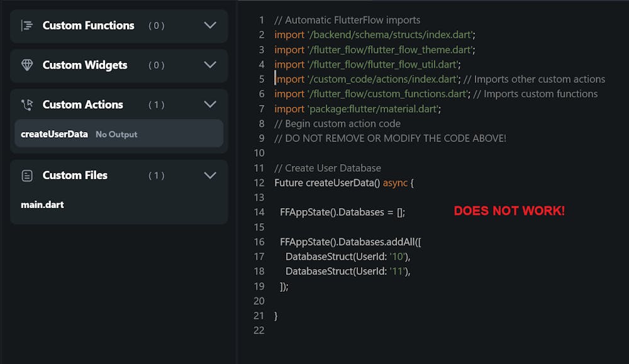Click the Custom Functions icon
This screenshot has height=364, width=629.
pyautogui.click(x=27, y=26)
